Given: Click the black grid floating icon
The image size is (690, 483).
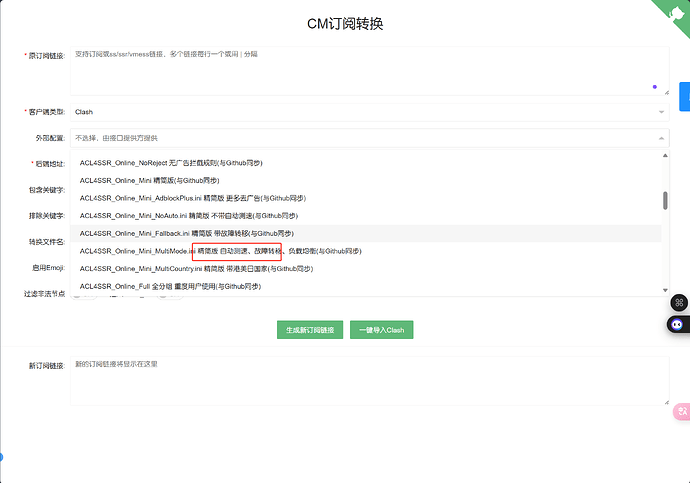Looking at the screenshot, I should [679, 303].
